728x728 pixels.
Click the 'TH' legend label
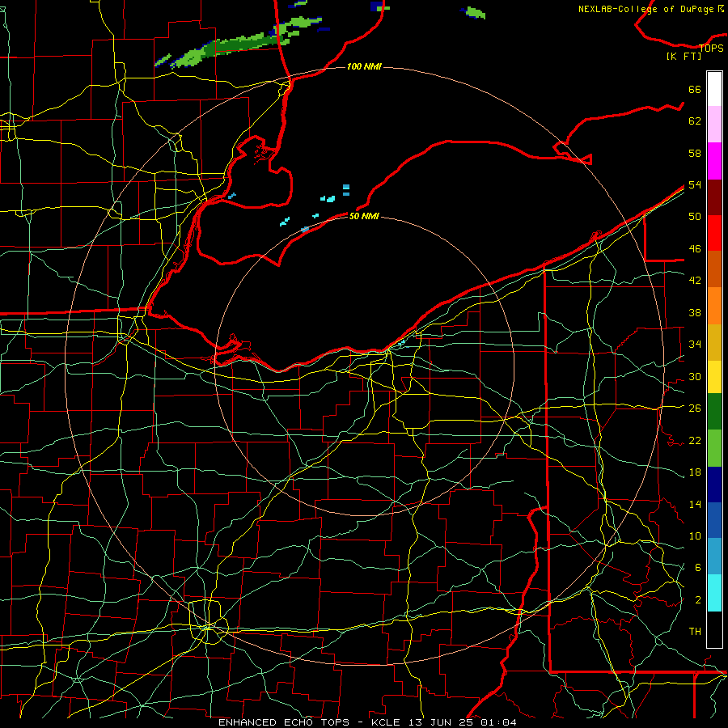pos(695,631)
